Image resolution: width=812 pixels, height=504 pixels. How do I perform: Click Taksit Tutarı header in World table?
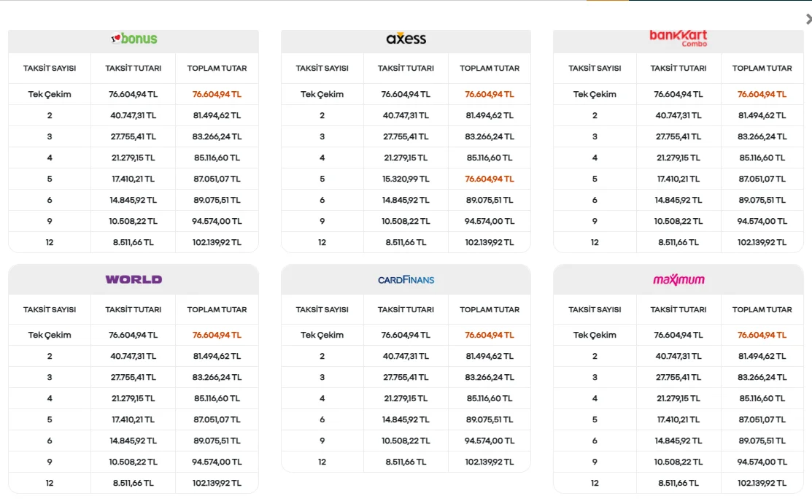point(134,309)
